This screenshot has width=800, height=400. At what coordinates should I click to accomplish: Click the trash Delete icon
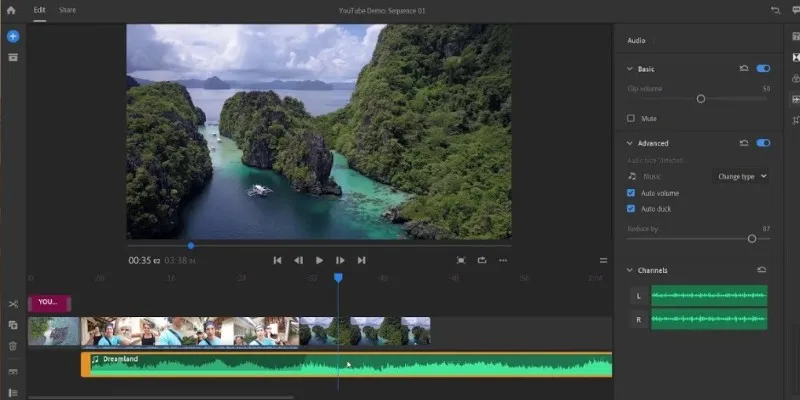tap(13, 346)
